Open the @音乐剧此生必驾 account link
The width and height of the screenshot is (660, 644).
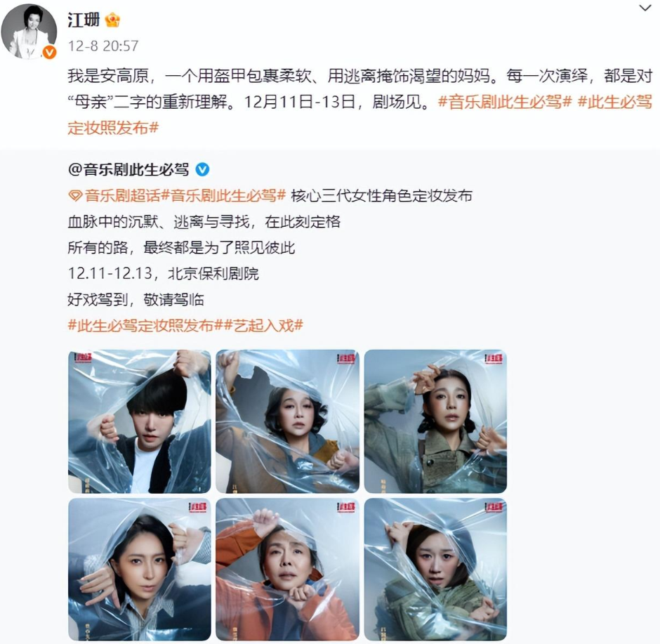pos(128,169)
